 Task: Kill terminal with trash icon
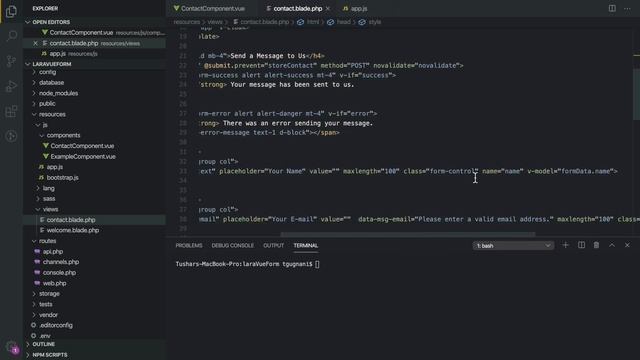click(596, 245)
